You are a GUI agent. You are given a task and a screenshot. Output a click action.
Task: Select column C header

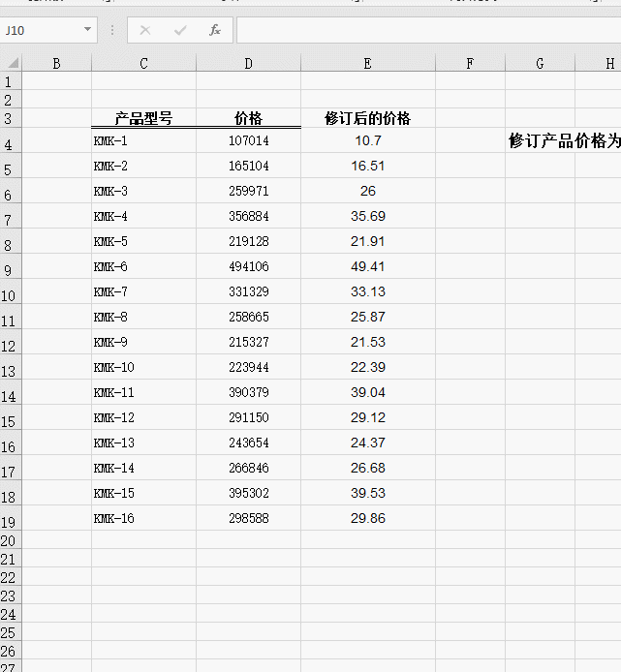(x=143, y=64)
